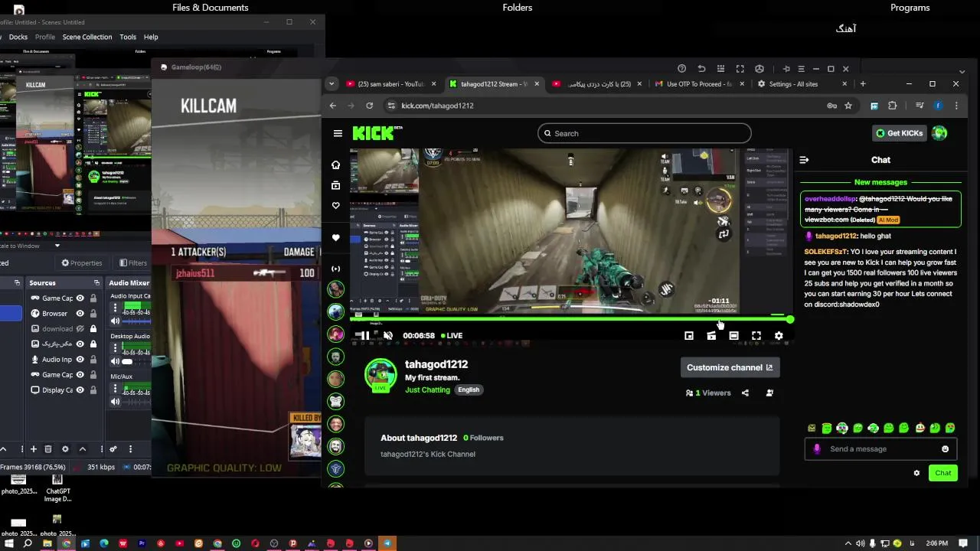
Task: Unlock the download source in OBS
Action: click(x=93, y=329)
